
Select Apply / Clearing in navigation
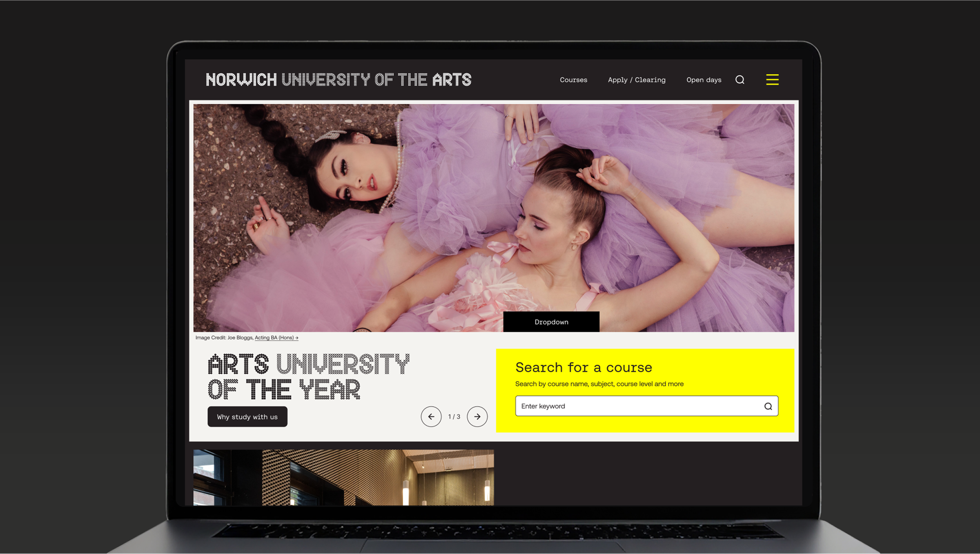click(x=637, y=80)
